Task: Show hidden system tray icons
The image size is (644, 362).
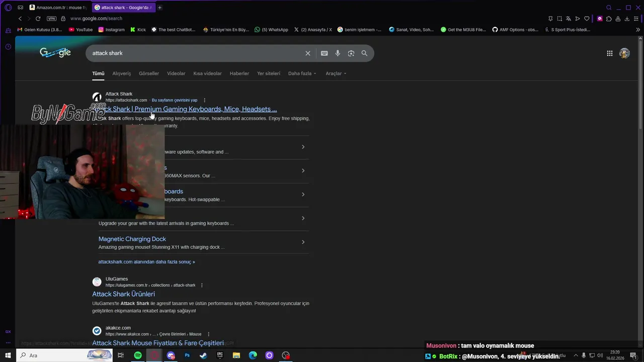Action: pyautogui.click(x=576, y=355)
